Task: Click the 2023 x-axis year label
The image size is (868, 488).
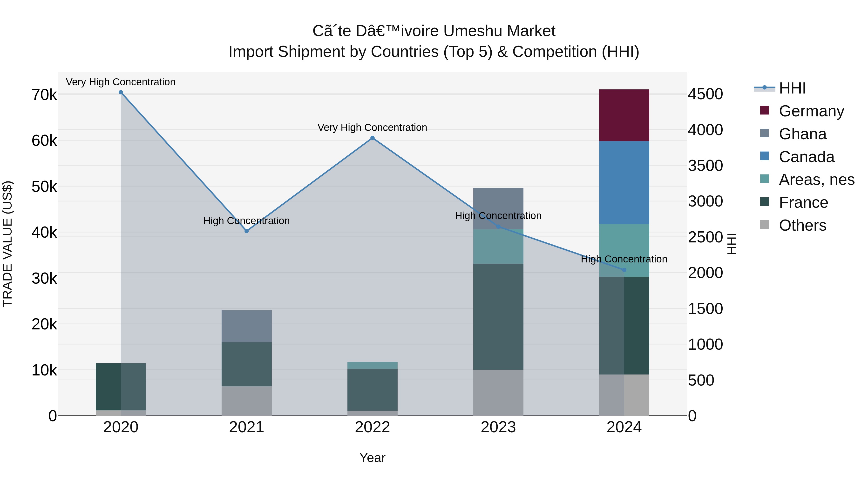Action: (498, 427)
